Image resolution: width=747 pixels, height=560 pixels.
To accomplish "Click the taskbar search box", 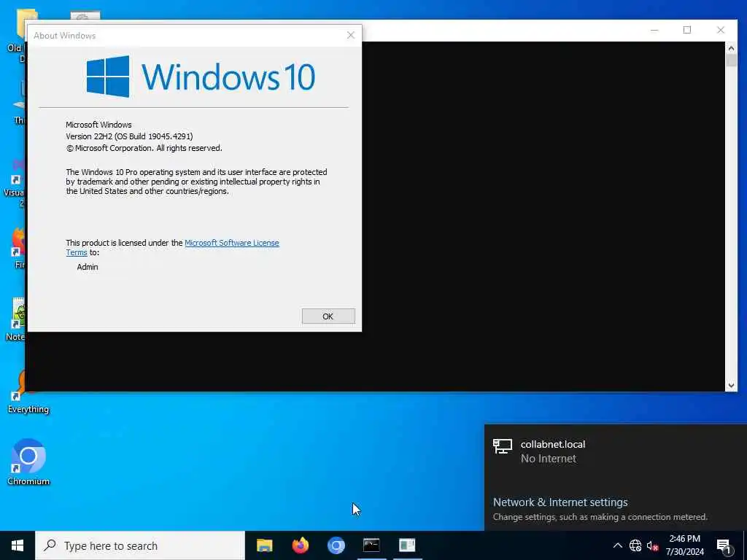I will (x=140, y=545).
